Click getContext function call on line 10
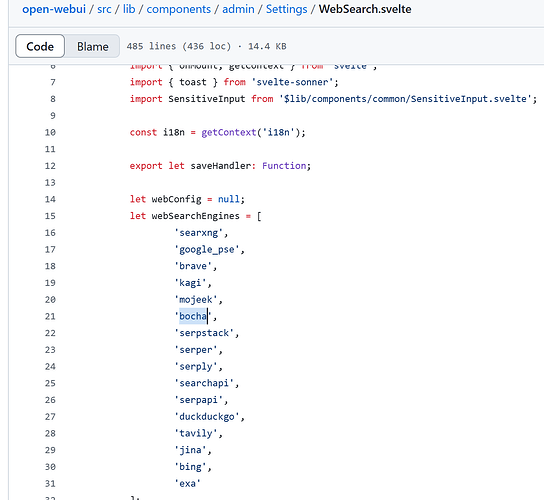544x500 pixels. point(229,133)
